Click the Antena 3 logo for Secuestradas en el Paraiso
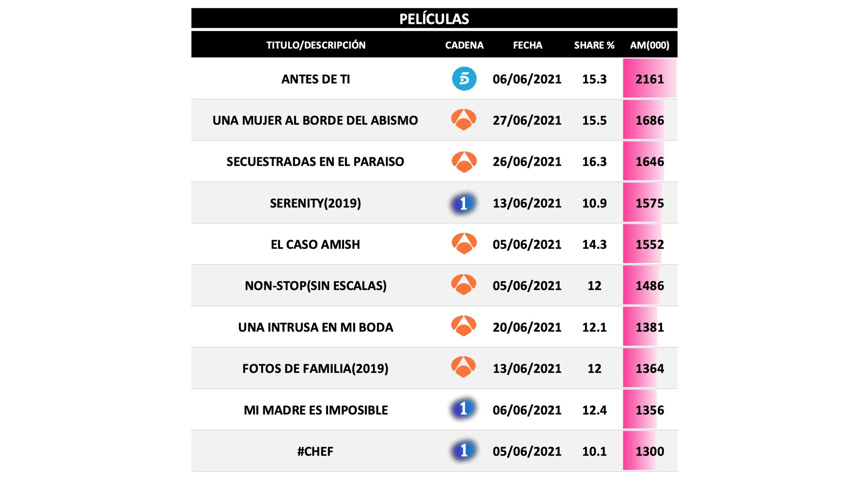 (464, 161)
